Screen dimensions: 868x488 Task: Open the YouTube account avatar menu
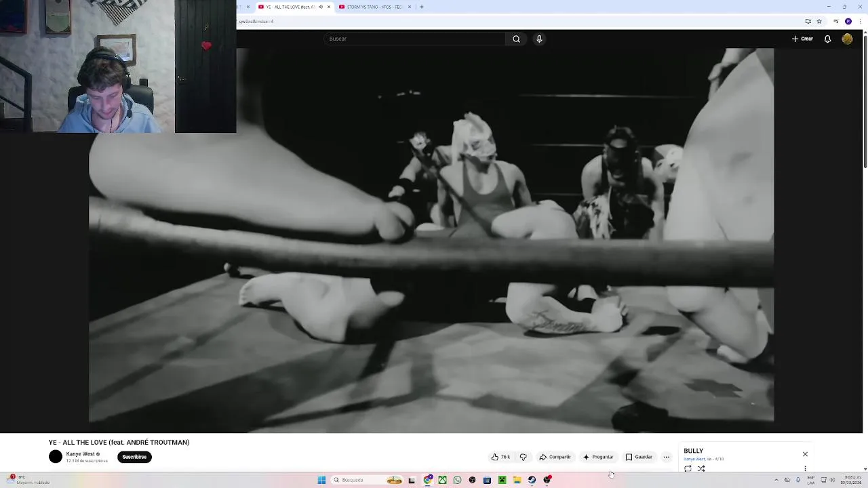847,39
